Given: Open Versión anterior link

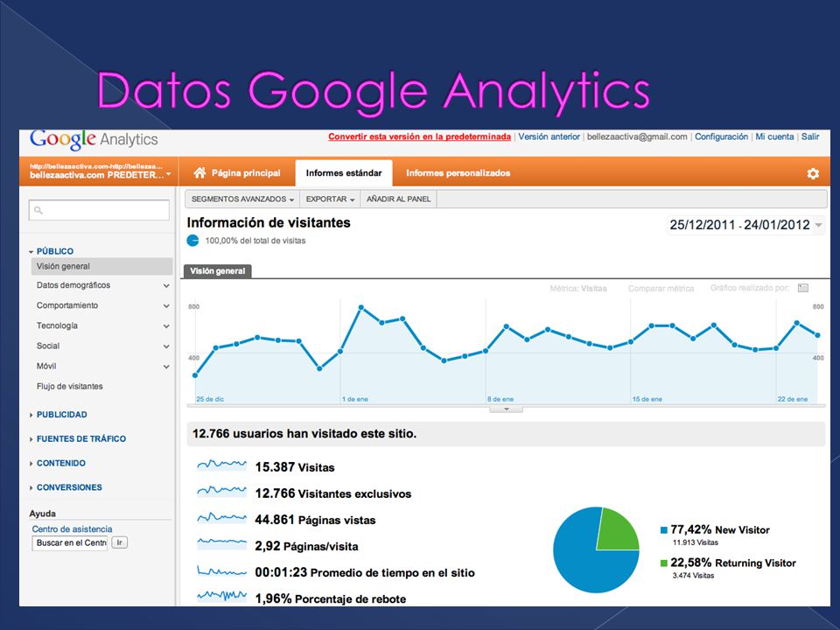Looking at the screenshot, I should tap(549, 136).
